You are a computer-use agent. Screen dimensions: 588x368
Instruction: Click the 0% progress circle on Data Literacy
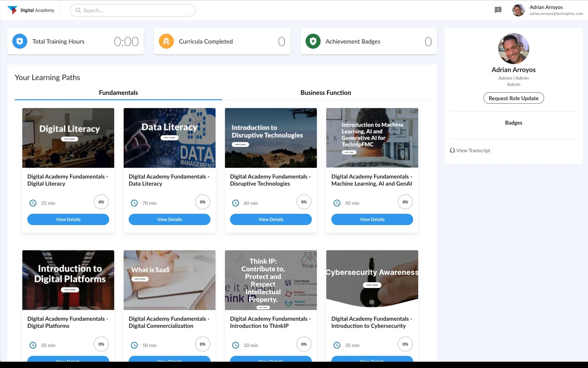pyautogui.click(x=203, y=202)
